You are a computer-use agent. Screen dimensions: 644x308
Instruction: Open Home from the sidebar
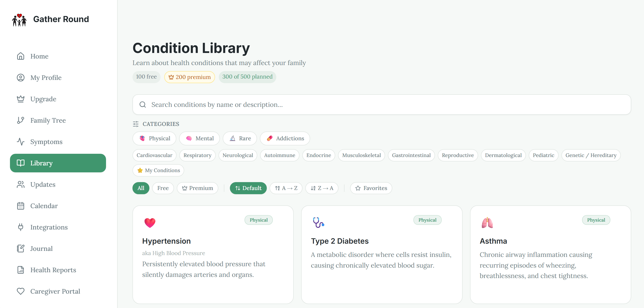tap(58, 56)
